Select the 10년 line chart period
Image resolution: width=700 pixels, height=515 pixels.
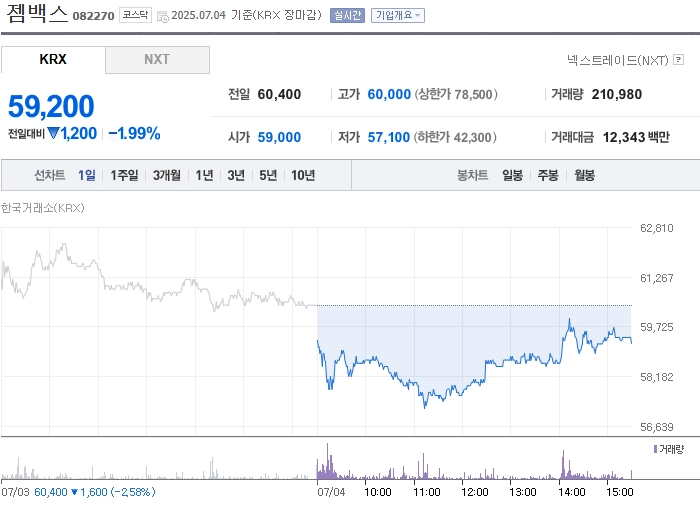pos(303,175)
